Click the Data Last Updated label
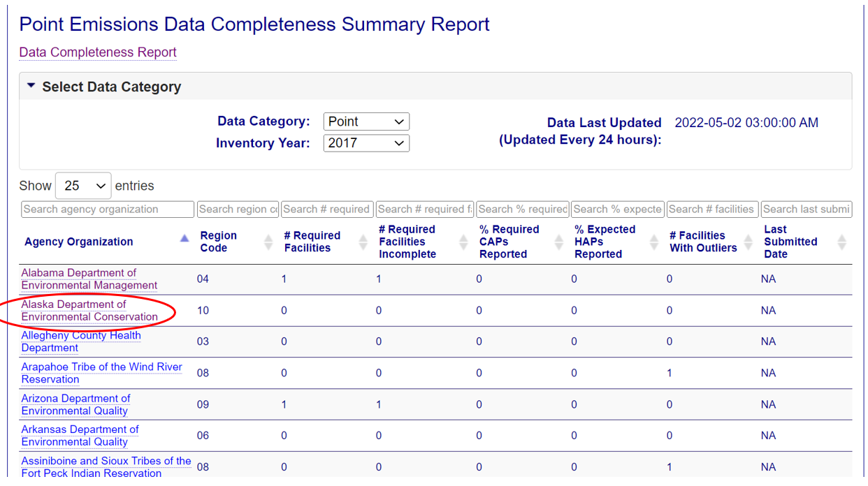Screen dimensions: 868x486 pos(604,123)
